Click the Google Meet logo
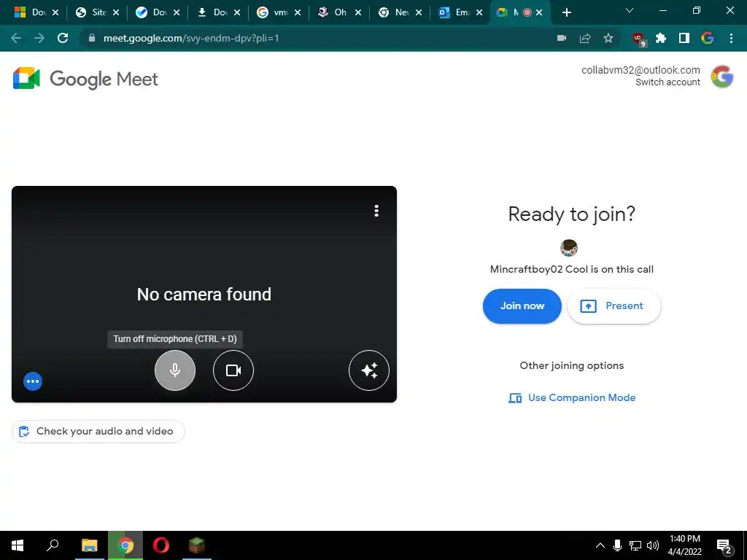Viewport: 747px width, 560px height. point(85,79)
